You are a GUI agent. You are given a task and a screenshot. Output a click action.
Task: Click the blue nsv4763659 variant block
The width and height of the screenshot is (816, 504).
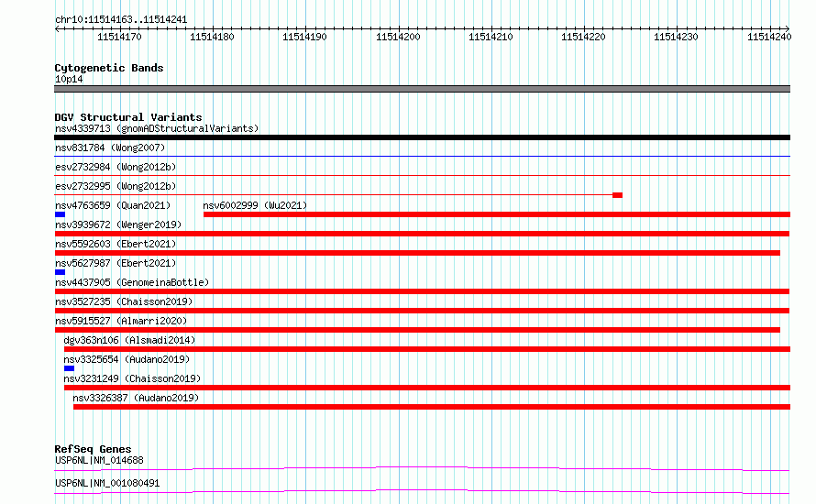pyautogui.click(x=60, y=214)
